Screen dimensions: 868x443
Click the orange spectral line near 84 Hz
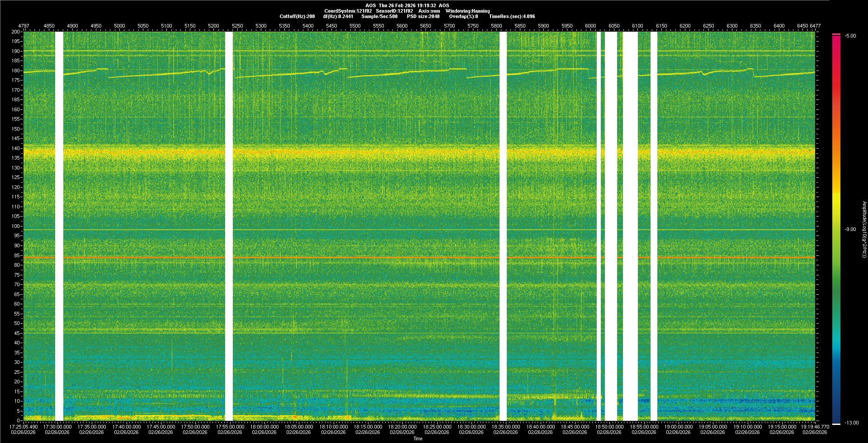pos(362,257)
